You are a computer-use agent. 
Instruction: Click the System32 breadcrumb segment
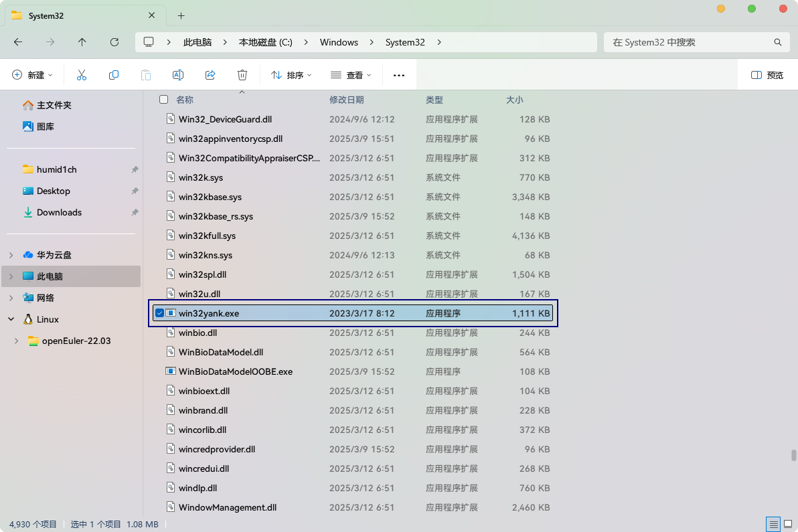[405, 42]
